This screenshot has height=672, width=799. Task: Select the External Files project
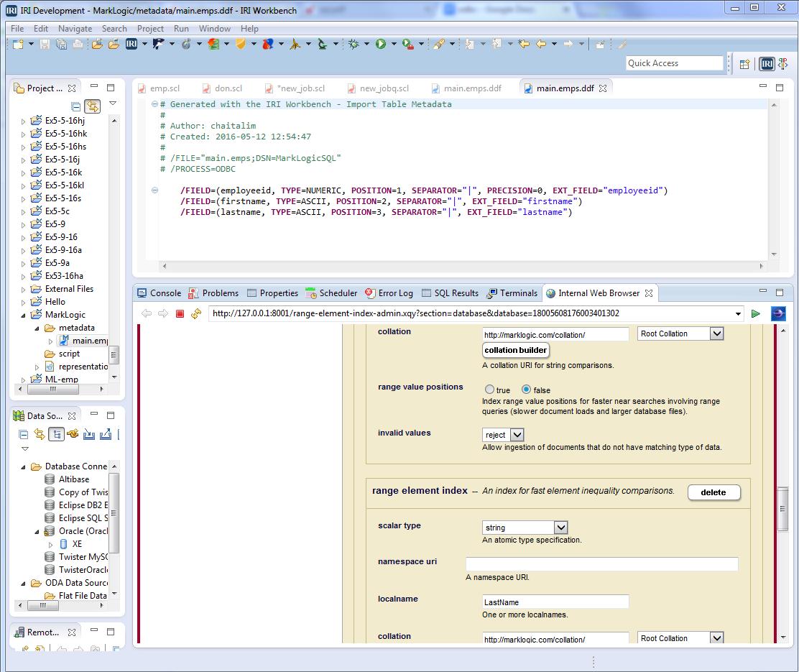(63, 289)
